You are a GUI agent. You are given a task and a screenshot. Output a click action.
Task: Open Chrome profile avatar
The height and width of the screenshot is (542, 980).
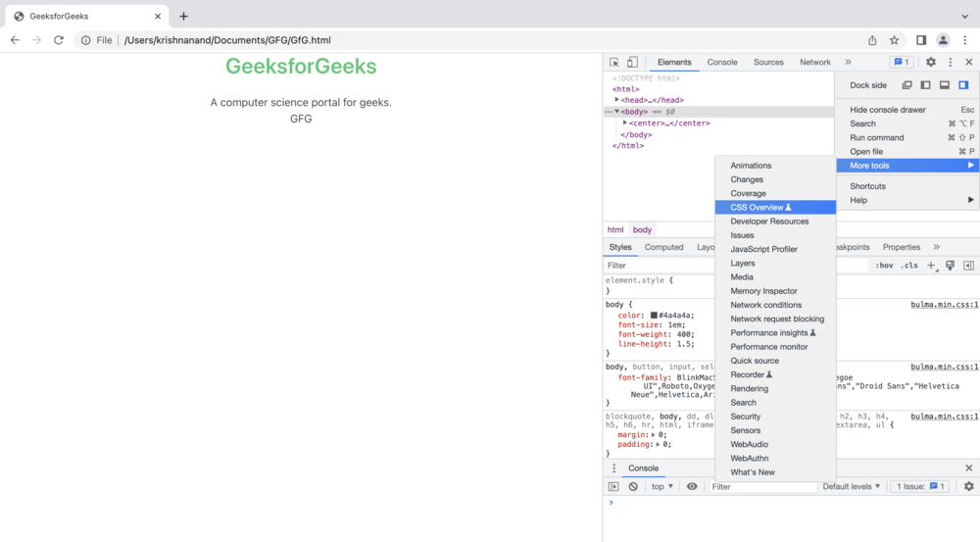point(943,40)
